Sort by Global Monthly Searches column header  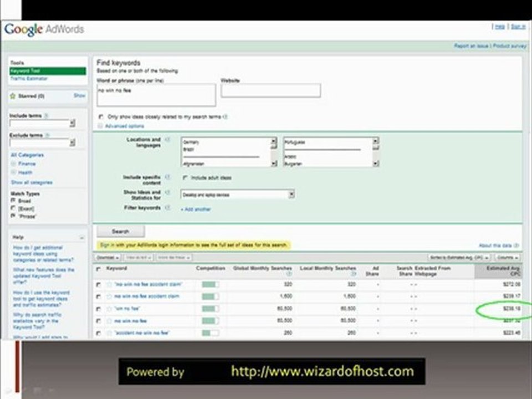click(x=262, y=268)
